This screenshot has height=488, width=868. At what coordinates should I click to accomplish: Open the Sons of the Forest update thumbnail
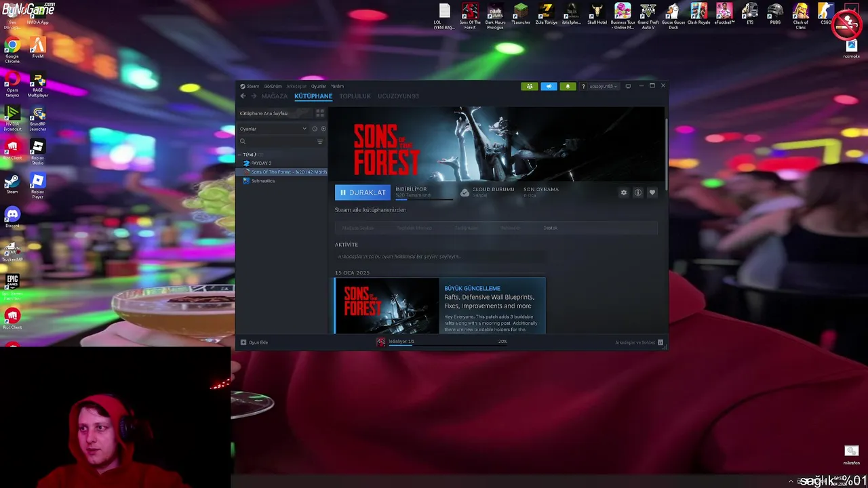pyautogui.click(x=387, y=306)
